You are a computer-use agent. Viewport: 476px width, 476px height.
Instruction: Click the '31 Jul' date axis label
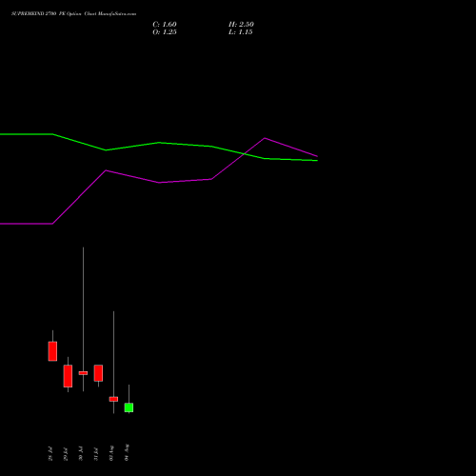(x=96, y=454)
